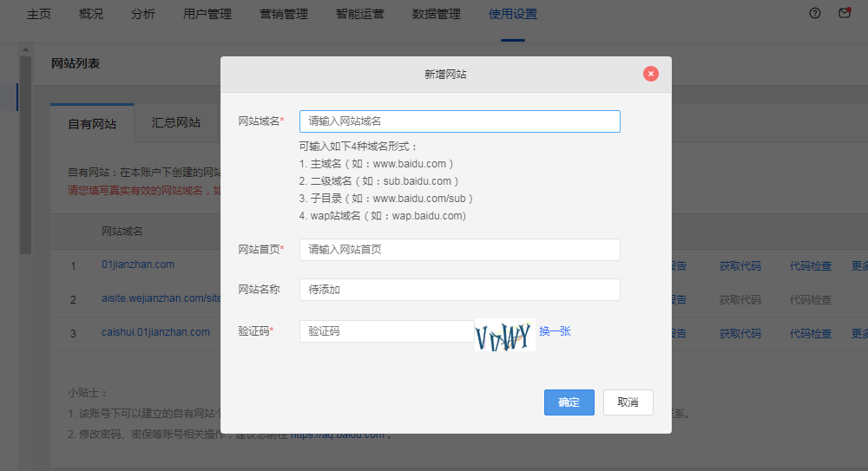The height and width of the screenshot is (471, 868).
Task: Close the 新增网站 dialog with red X
Action: (x=651, y=74)
